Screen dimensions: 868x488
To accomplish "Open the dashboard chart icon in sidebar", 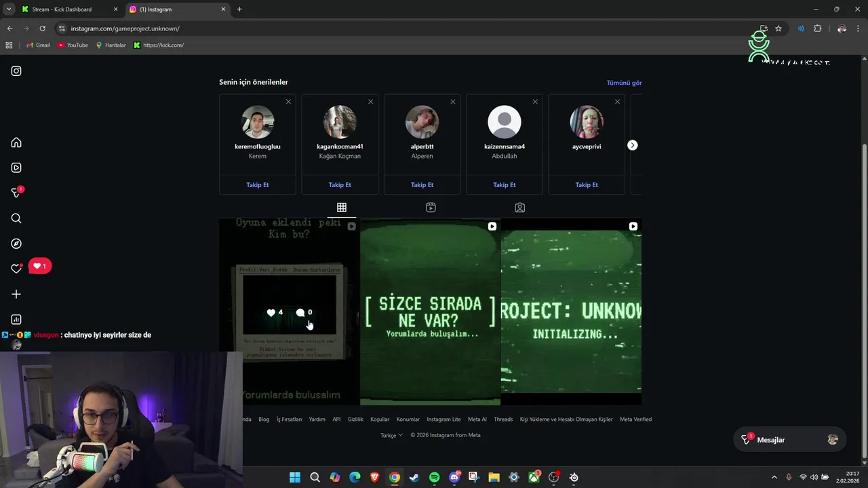I will coord(16,319).
